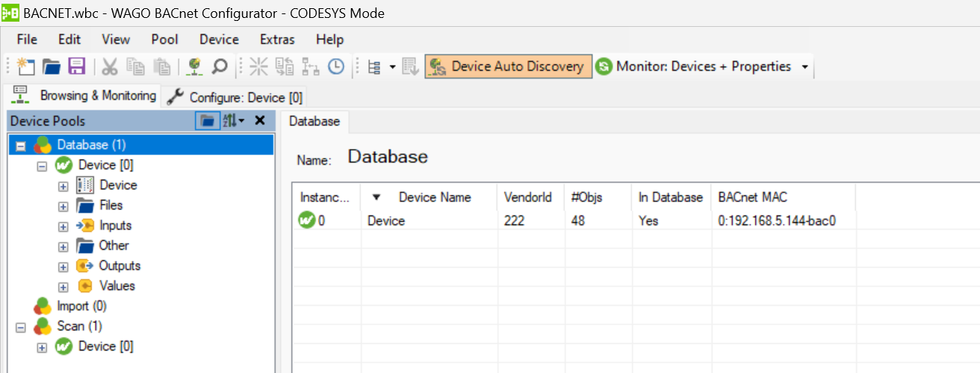Click the Paste clipboard icon
980x373 pixels.
tap(161, 66)
